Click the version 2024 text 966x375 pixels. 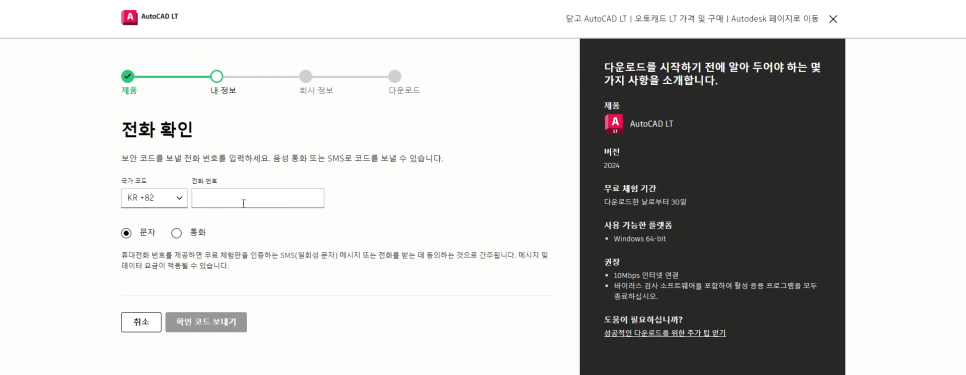pyautogui.click(x=612, y=166)
